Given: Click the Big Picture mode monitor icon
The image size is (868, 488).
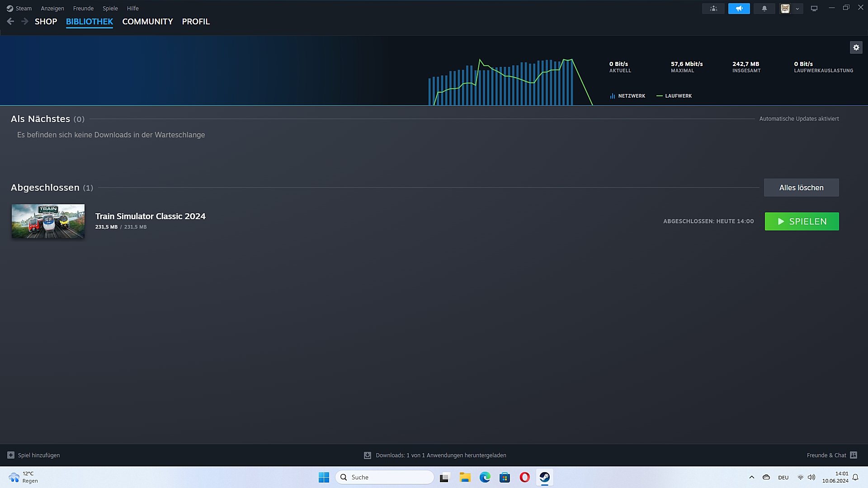Looking at the screenshot, I should pyautogui.click(x=814, y=9).
